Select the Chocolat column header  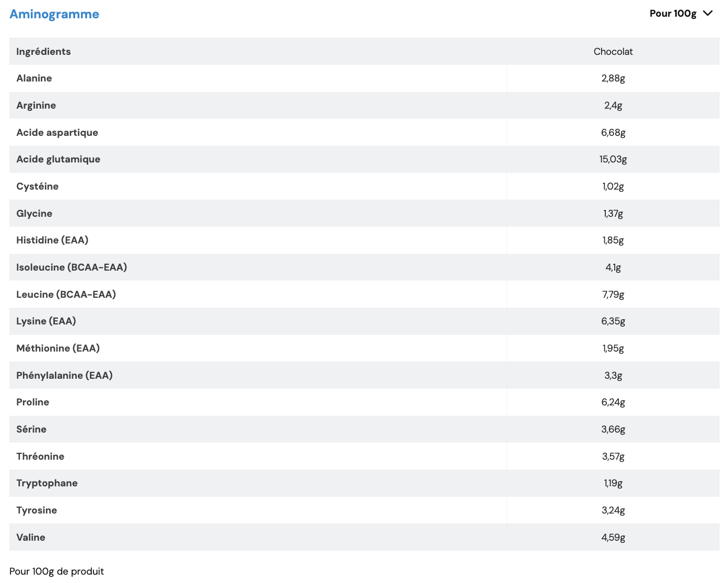613,52
